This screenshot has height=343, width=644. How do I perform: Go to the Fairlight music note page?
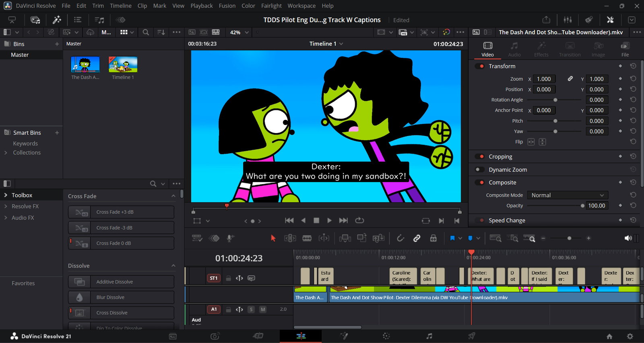429,336
